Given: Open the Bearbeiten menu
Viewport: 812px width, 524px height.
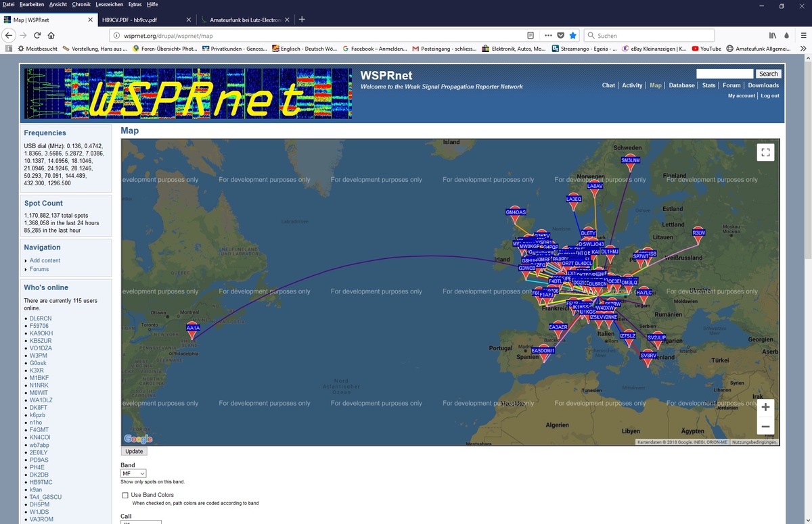Looking at the screenshot, I should (32, 5).
